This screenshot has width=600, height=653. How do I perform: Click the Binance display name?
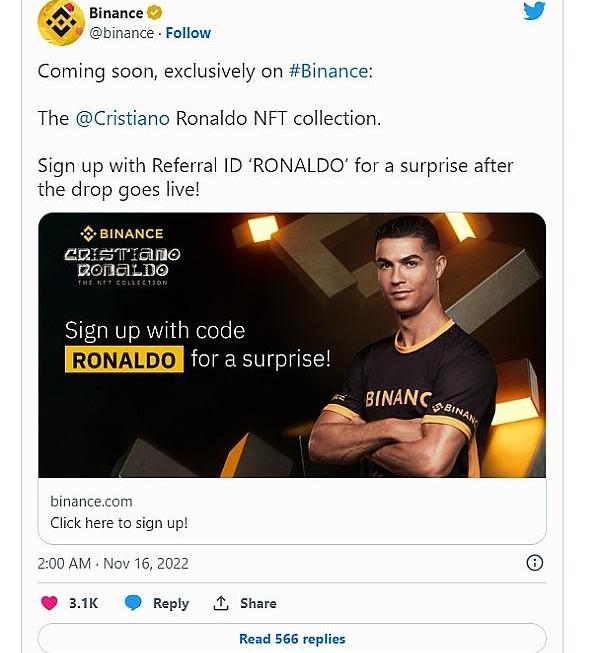pyautogui.click(x=116, y=13)
